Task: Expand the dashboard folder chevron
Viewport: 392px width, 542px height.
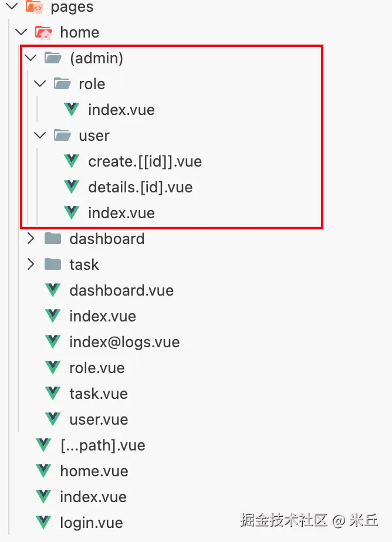Action: click(x=31, y=239)
